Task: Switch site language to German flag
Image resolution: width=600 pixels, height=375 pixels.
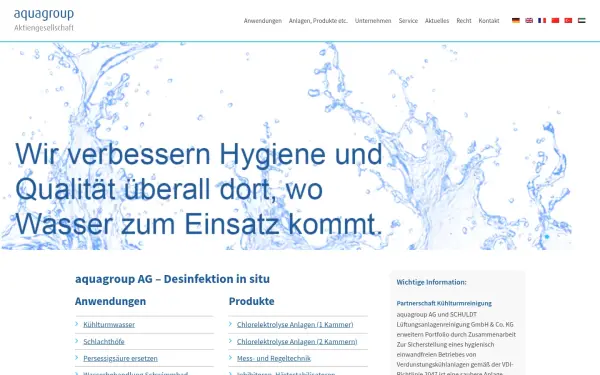Action: pyautogui.click(x=516, y=21)
